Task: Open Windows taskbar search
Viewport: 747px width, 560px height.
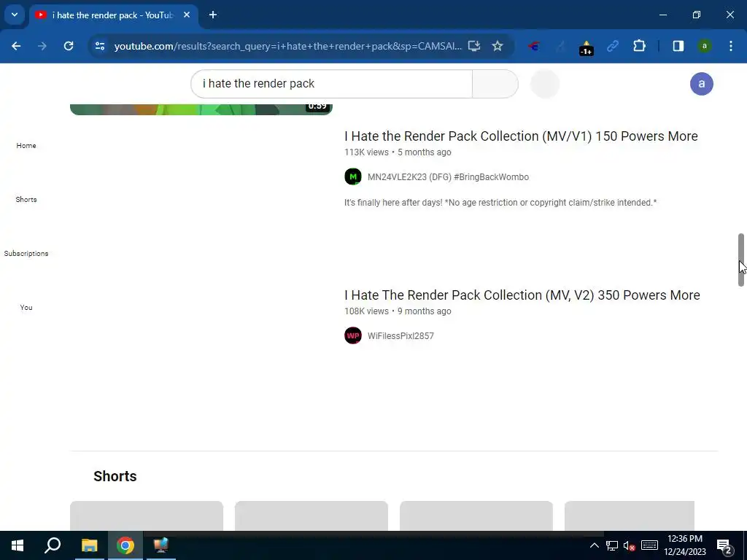Action: pyautogui.click(x=53, y=545)
